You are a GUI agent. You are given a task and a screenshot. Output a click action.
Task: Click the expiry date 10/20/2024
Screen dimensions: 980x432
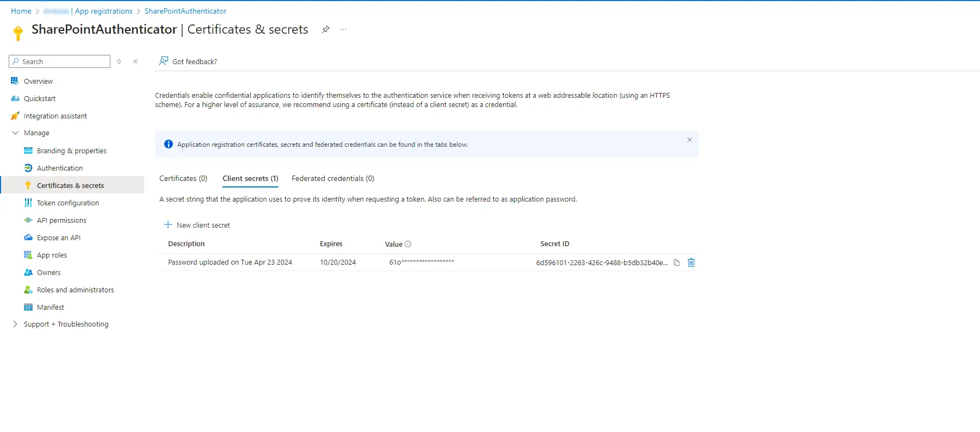pyautogui.click(x=338, y=262)
